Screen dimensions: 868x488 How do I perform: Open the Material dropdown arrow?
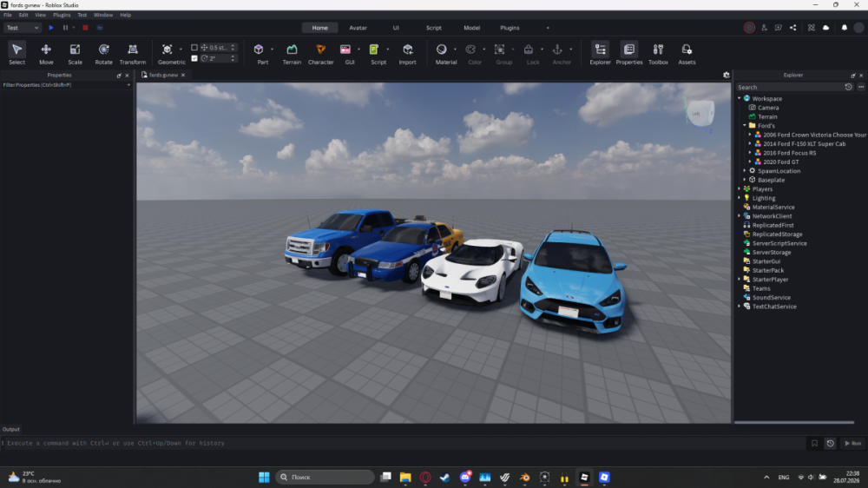pyautogui.click(x=455, y=49)
